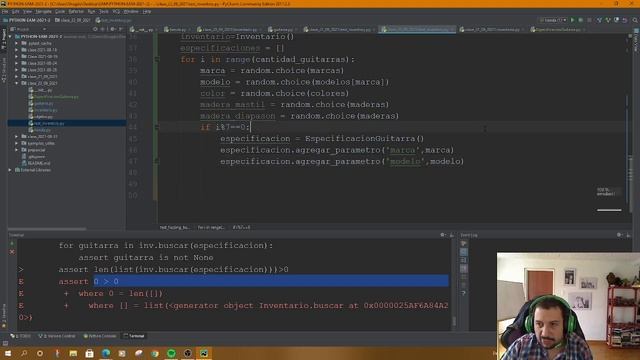Viewport: 640px width, 360px height.
Task: Switch to the tienda.py editor tab
Action: point(178,29)
